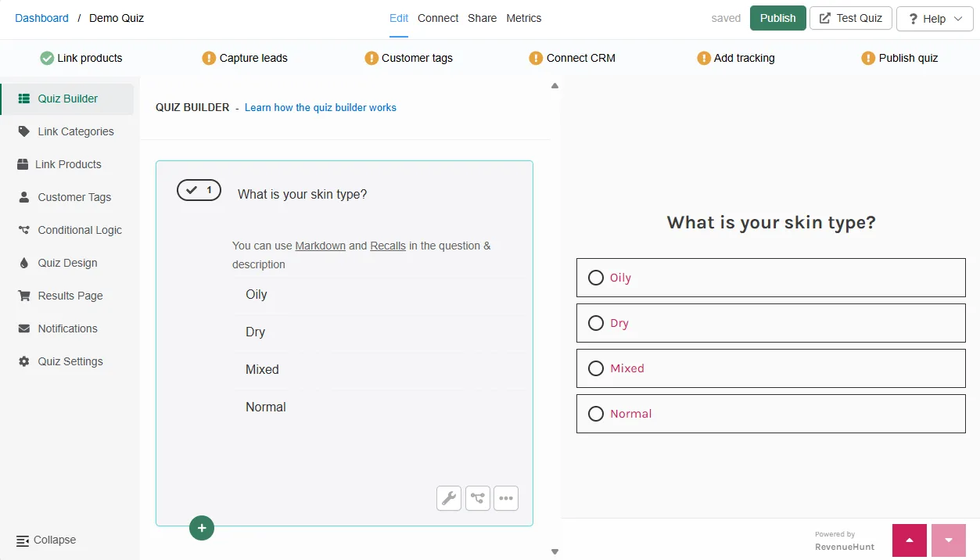This screenshot has height=560, width=980.
Task: Open Learn how the quiz builder works
Action: click(321, 108)
